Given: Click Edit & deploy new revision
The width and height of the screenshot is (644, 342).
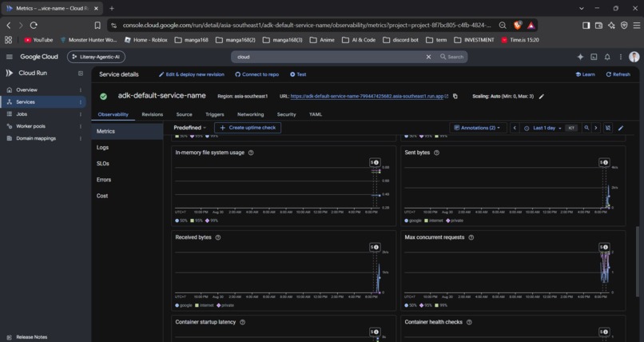Looking at the screenshot, I should click(192, 74).
